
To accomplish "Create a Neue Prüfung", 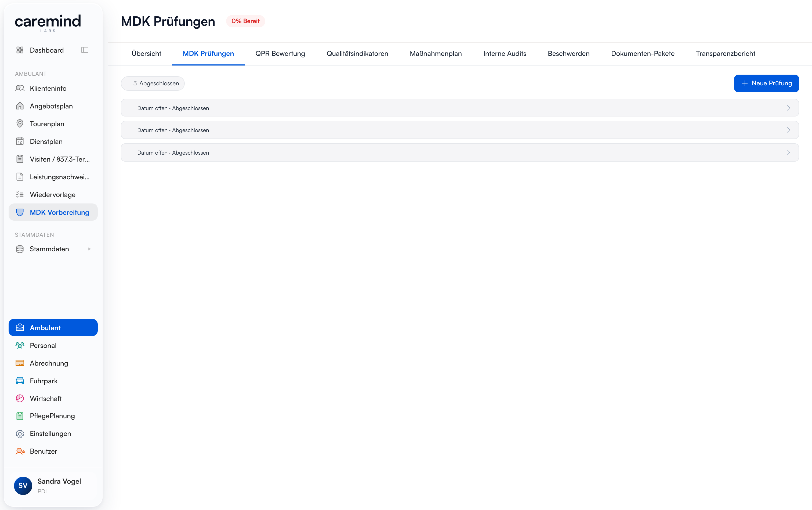I will 766,83.
